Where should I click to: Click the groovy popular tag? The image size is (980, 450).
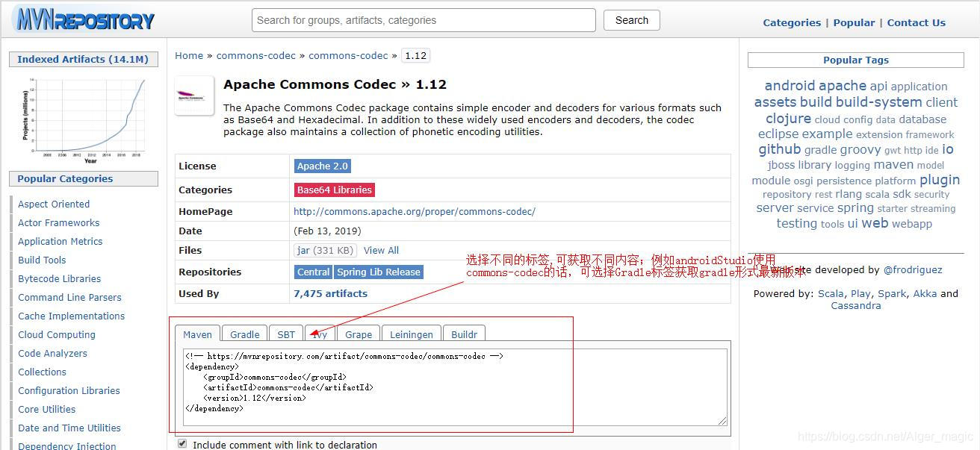[x=860, y=150]
